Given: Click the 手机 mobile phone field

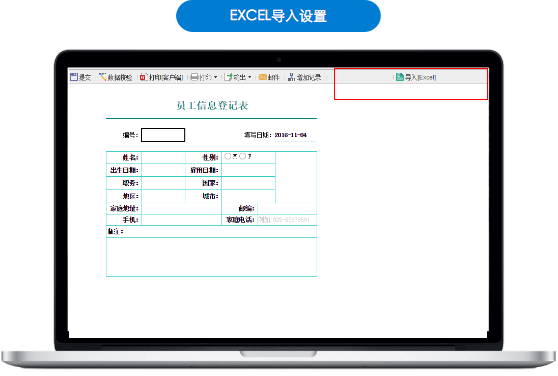Looking at the screenshot, I should (181, 220).
